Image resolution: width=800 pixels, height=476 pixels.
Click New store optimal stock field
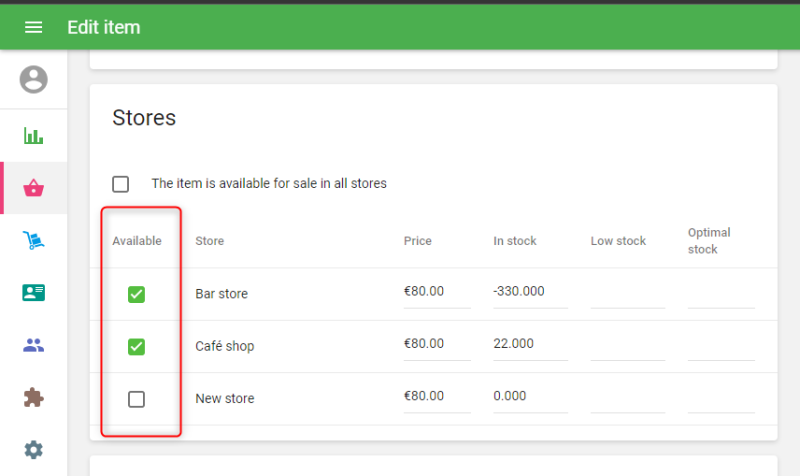[720, 397]
